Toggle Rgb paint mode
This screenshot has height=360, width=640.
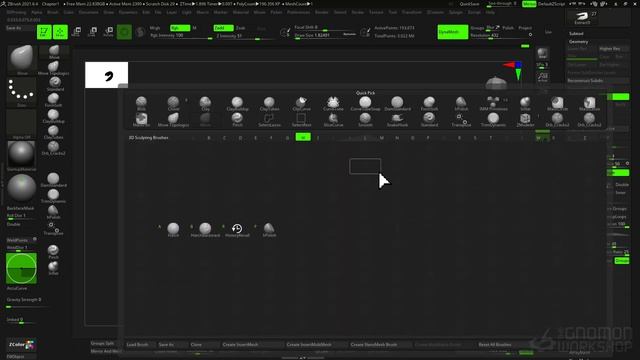[x=180, y=28]
